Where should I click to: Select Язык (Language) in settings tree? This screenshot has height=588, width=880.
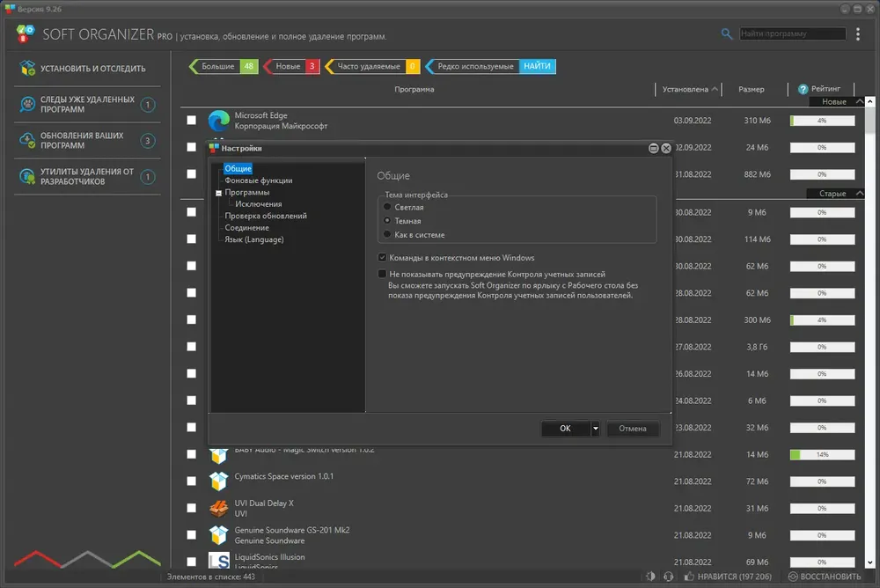pyautogui.click(x=254, y=239)
